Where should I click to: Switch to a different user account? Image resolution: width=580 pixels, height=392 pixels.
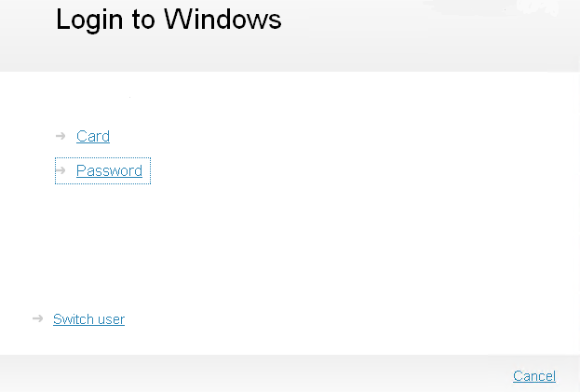[88, 319]
